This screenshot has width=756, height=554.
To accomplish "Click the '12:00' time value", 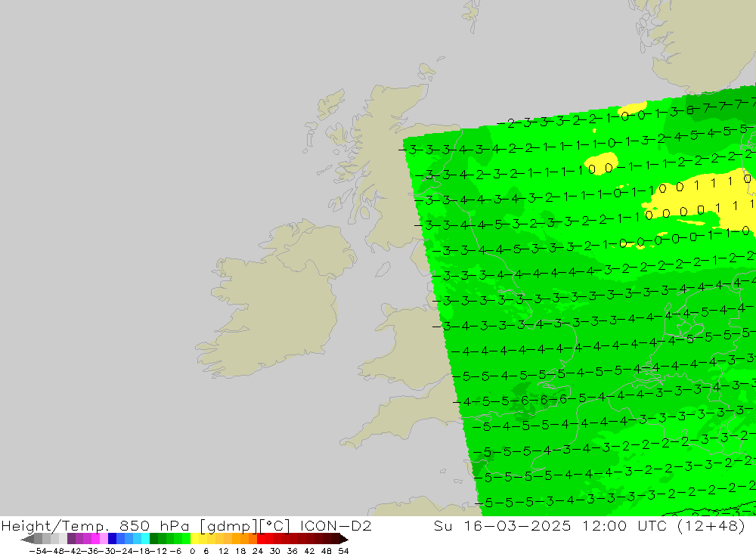I will click(605, 526).
